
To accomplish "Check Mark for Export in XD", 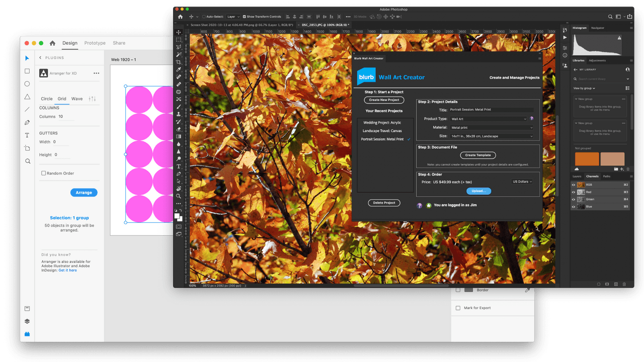I will 458,308.
